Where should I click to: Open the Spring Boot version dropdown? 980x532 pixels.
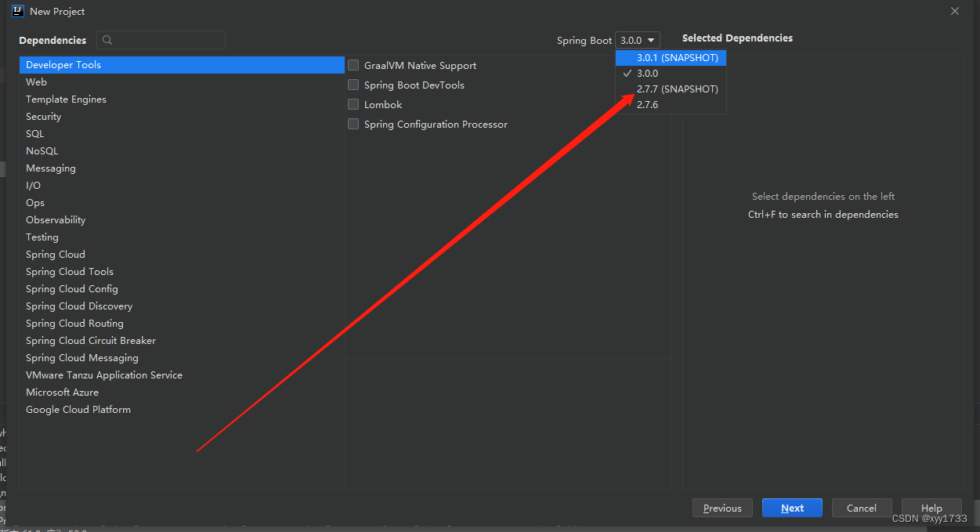(x=638, y=40)
